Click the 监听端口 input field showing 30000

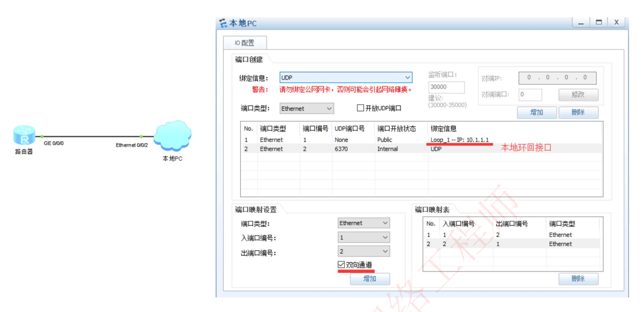(446, 87)
